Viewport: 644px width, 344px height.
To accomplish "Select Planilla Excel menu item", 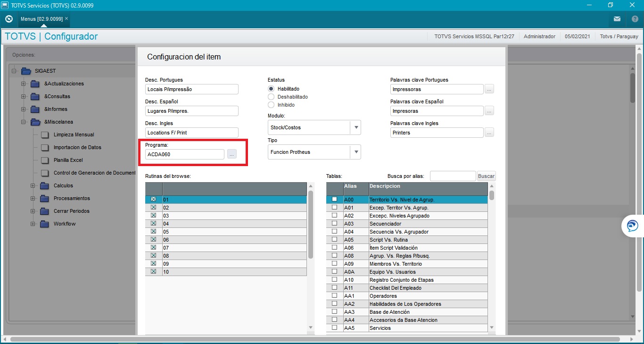I will pyautogui.click(x=68, y=160).
